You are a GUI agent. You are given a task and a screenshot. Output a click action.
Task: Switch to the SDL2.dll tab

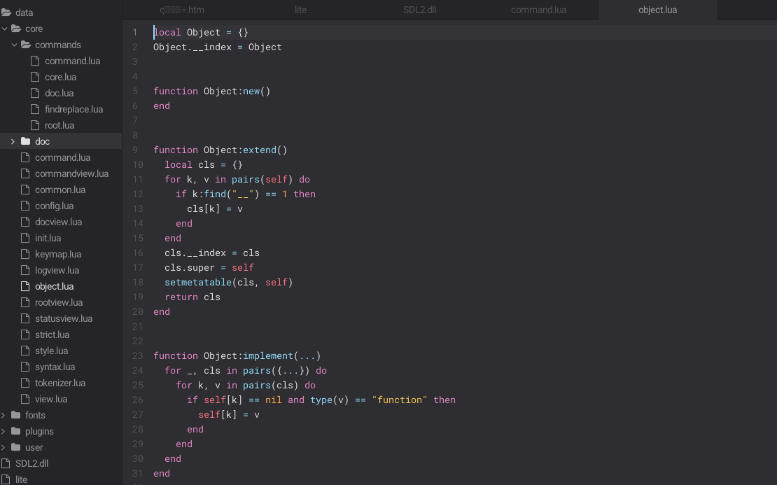click(420, 9)
